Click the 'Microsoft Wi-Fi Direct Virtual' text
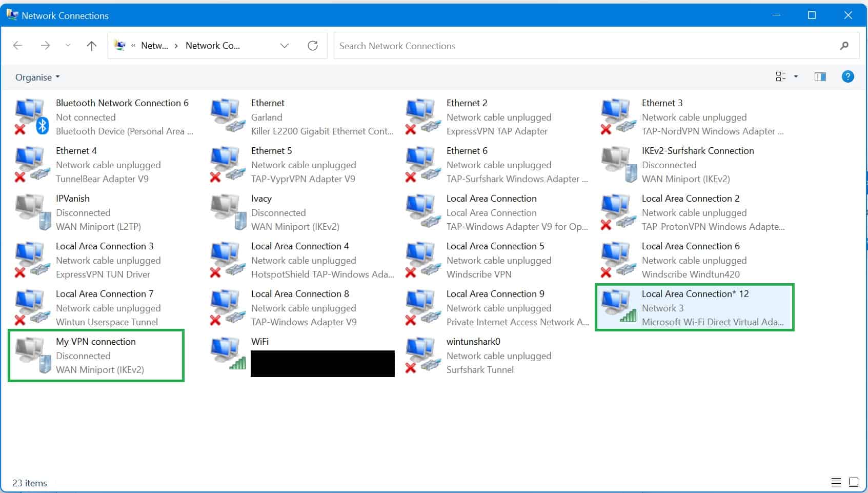This screenshot has height=493, width=868. point(713,322)
